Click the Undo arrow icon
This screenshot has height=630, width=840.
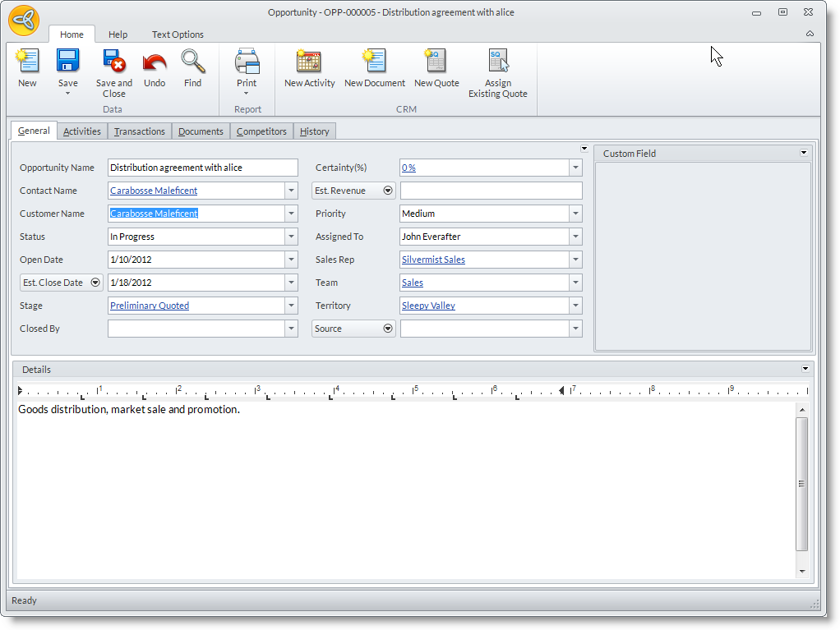155,62
